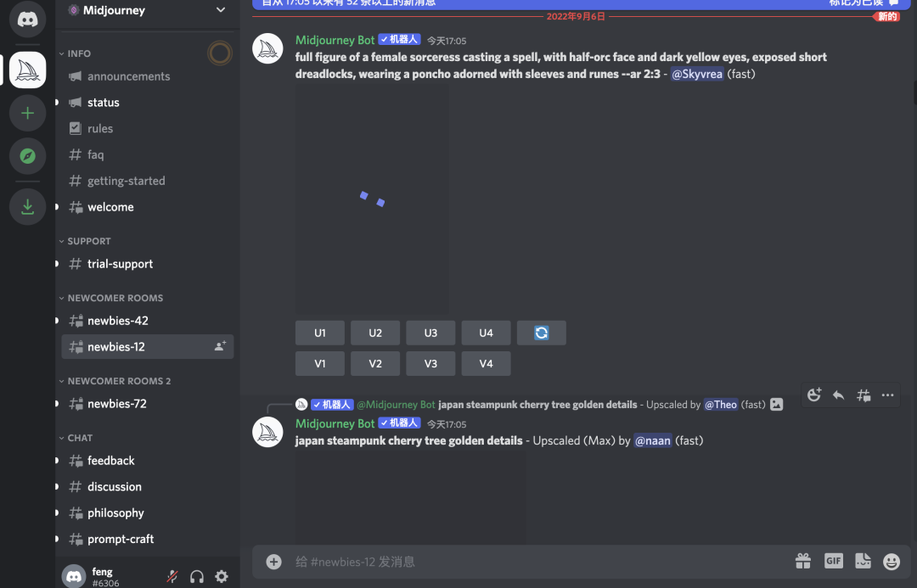The width and height of the screenshot is (917, 588).
Task: Click feng user avatar
Action: [74, 576]
